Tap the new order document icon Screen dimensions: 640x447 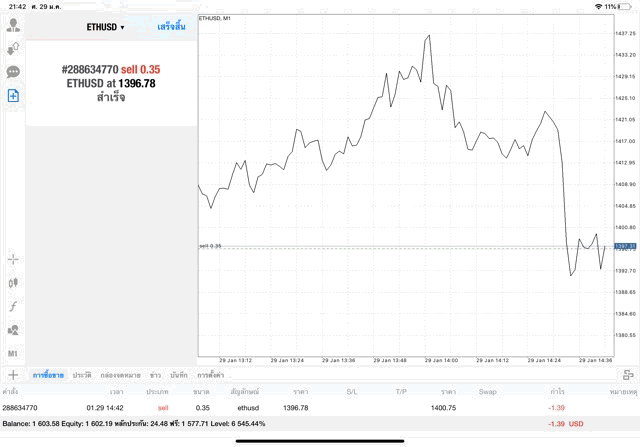pyautogui.click(x=13, y=96)
